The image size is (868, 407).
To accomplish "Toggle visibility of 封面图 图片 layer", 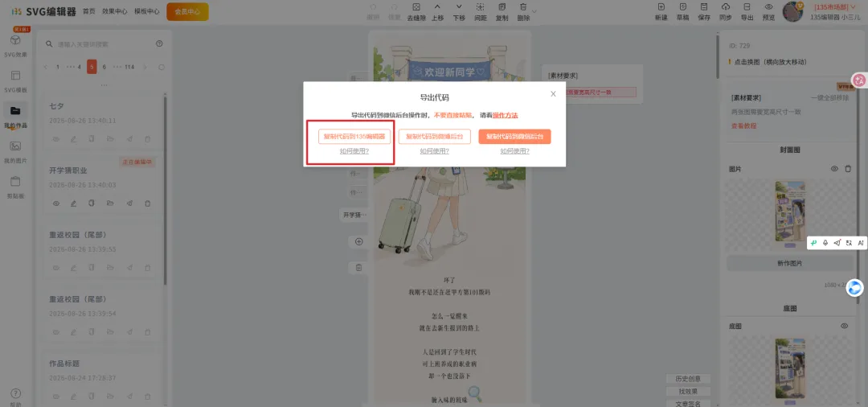I will (x=834, y=168).
